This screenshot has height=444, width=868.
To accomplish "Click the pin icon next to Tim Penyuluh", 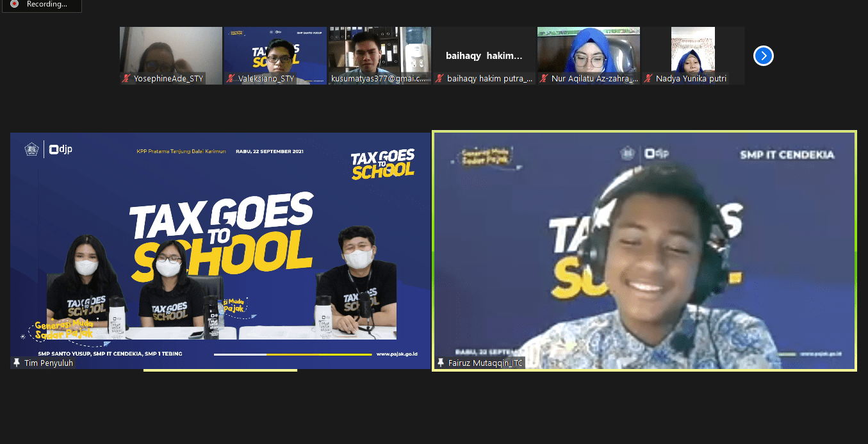I will tap(17, 363).
